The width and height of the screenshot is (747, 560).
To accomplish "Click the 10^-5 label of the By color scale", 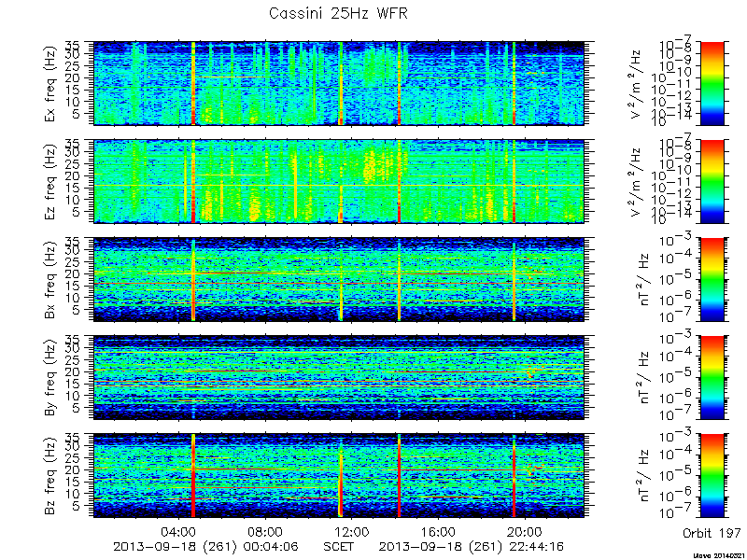I will [677, 377].
